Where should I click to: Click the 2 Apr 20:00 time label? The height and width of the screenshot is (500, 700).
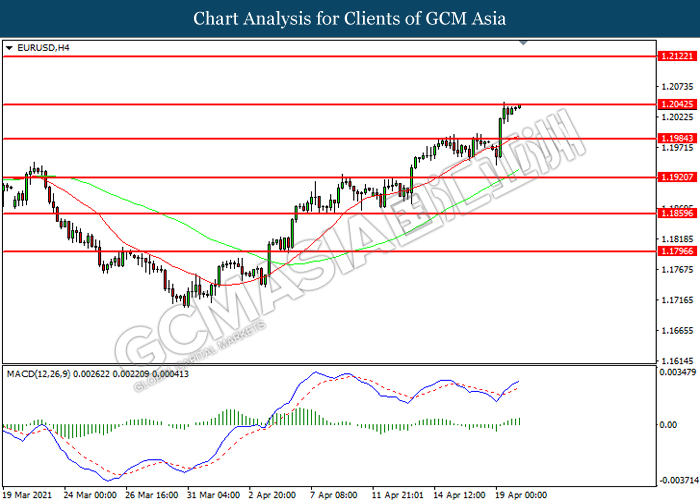click(272, 495)
